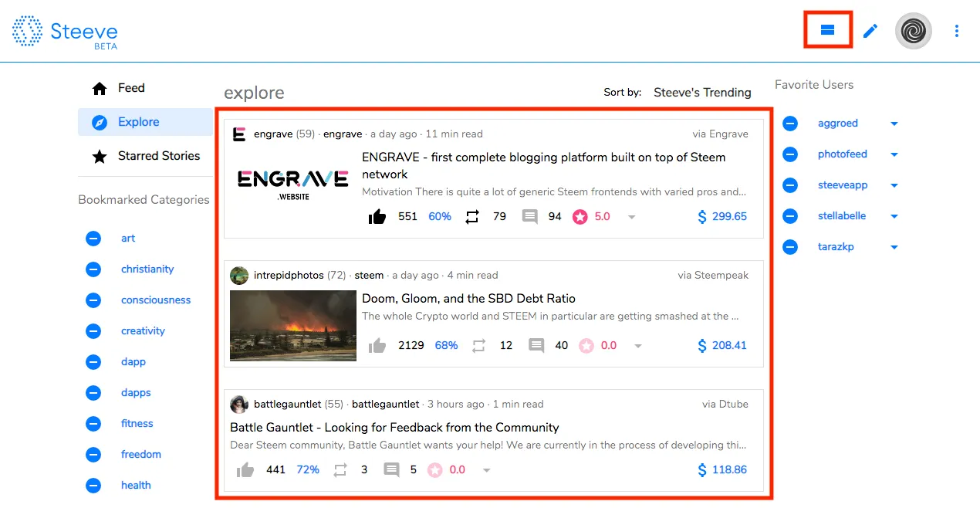Screen dimensions: 980x508
Task: Open the pencil write-post icon
Action: pos(870,32)
